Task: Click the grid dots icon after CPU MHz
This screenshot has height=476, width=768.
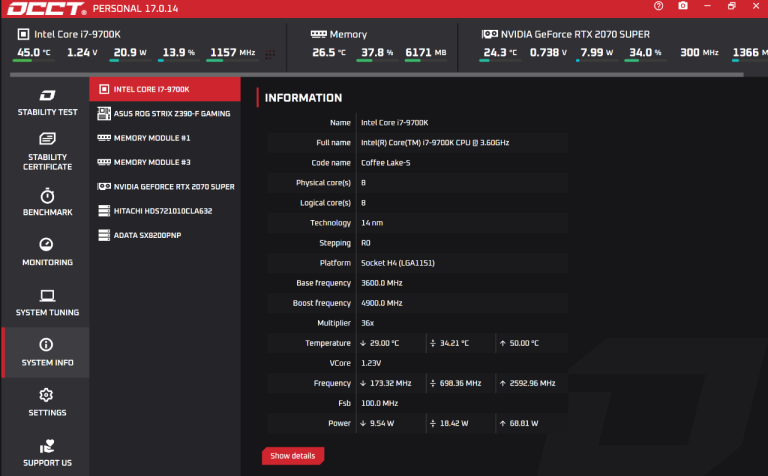Action: coord(270,54)
